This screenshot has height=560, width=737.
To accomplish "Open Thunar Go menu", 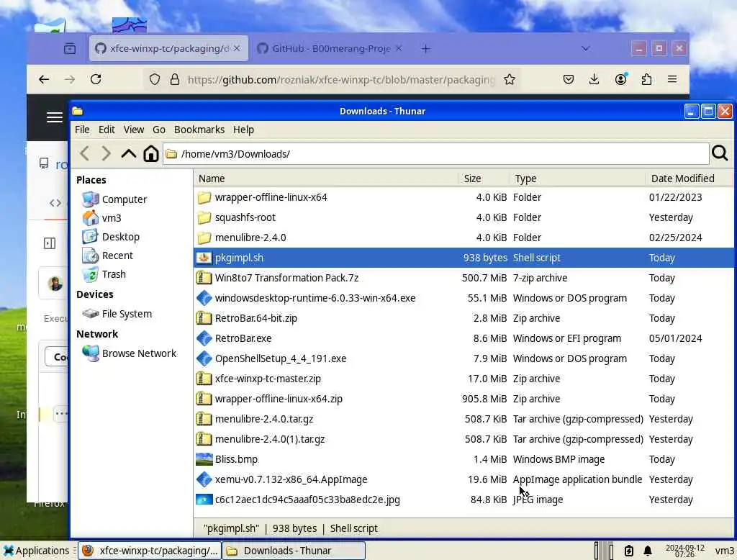I will pos(159,130).
